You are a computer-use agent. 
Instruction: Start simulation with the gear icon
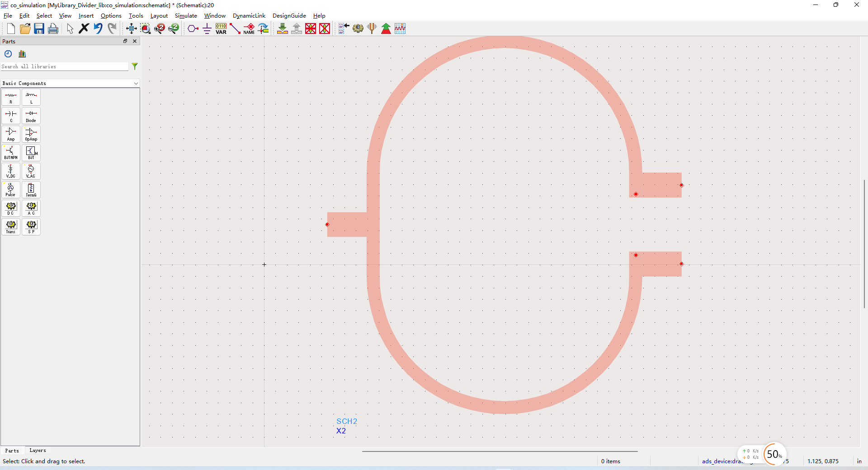pos(358,28)
